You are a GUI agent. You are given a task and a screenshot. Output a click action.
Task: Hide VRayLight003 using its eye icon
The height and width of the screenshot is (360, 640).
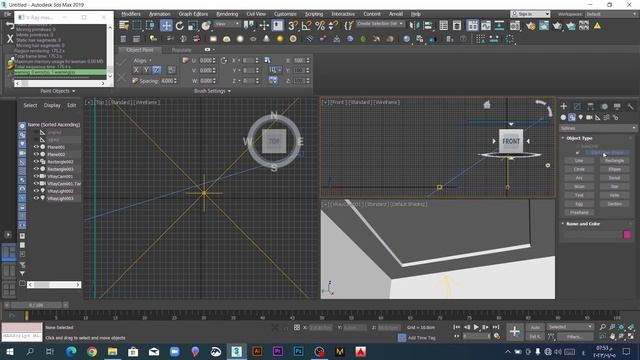[36, 198]
